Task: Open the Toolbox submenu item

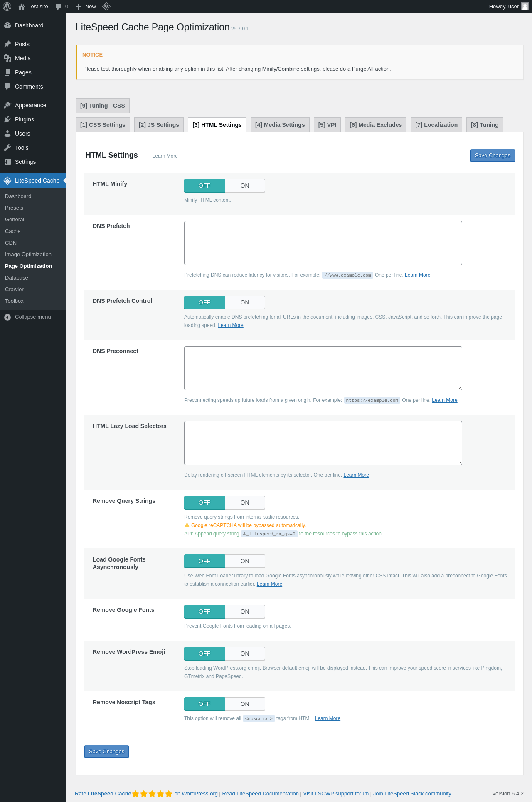Action: (x=14, y=301)
